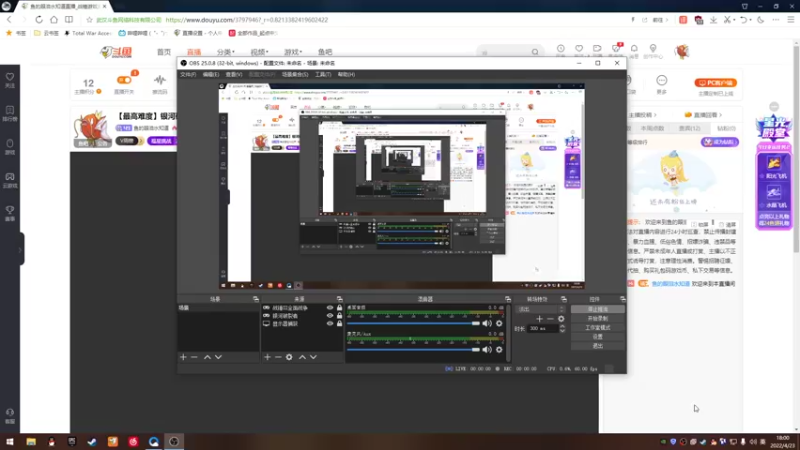800x450 pixels.
Task: Add a scene transition in OBS
Action: 539,319
